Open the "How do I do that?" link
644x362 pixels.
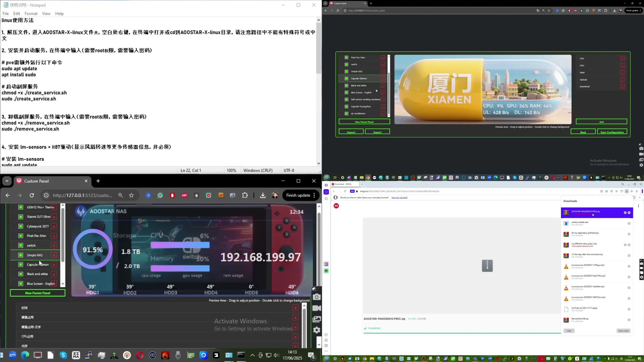point(399,198)
